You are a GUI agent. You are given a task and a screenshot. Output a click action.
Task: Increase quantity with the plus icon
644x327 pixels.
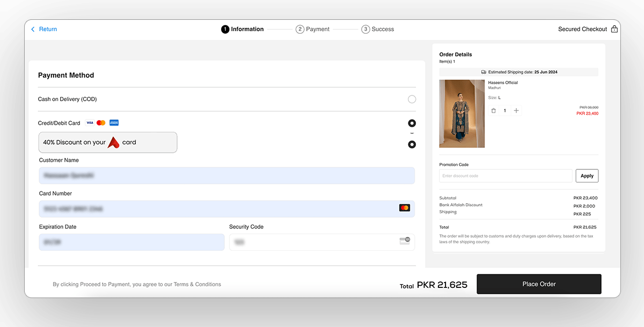(516, 110)
